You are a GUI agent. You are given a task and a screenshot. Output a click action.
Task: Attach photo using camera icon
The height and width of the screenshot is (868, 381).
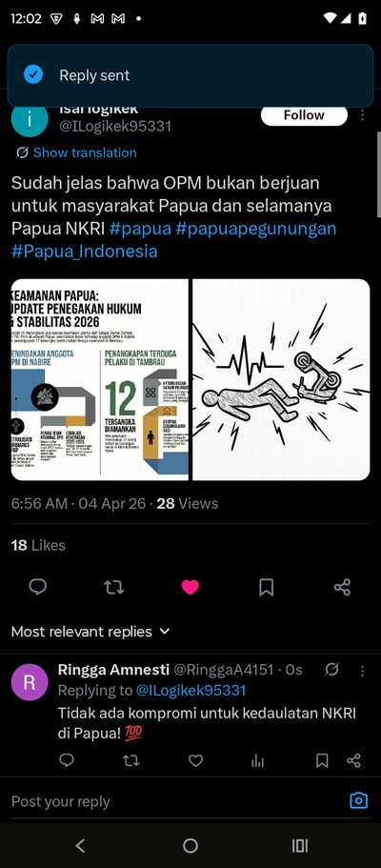click(x=359, y=800)
